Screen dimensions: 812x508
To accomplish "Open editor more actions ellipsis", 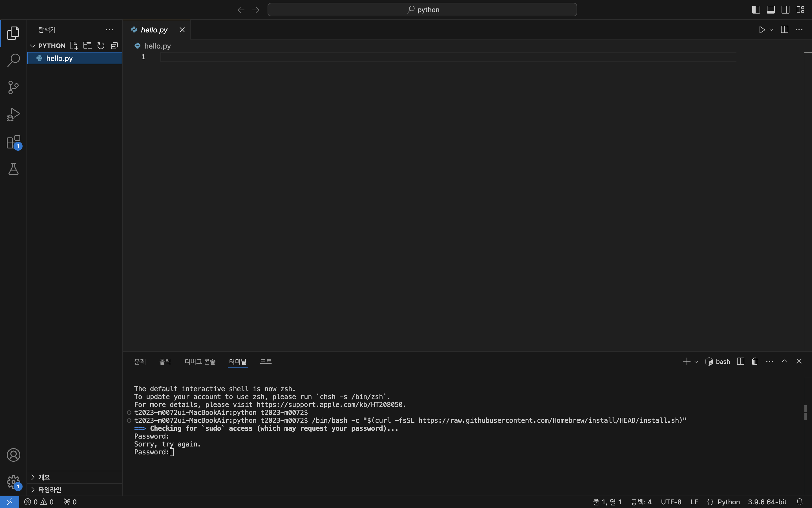I will [799, 30].
